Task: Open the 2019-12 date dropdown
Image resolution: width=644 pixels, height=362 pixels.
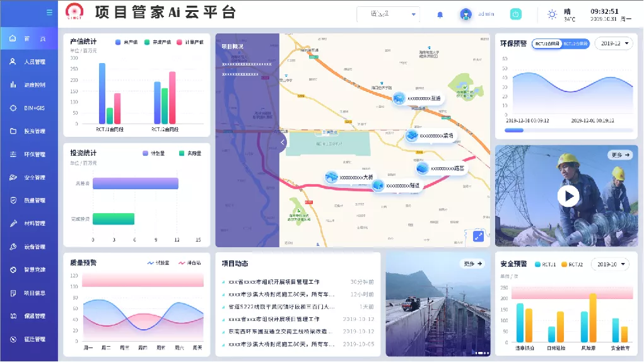Action: pos(614,44)
